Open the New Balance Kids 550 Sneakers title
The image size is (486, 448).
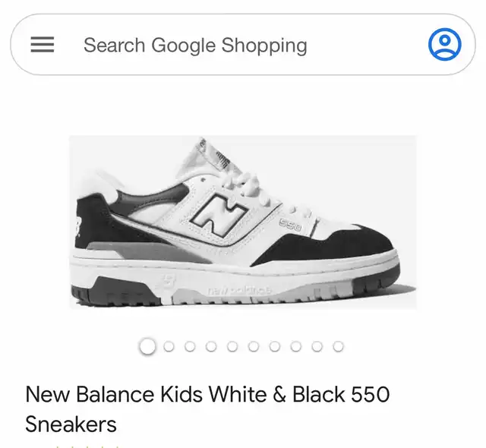click(x=207, y=409)
